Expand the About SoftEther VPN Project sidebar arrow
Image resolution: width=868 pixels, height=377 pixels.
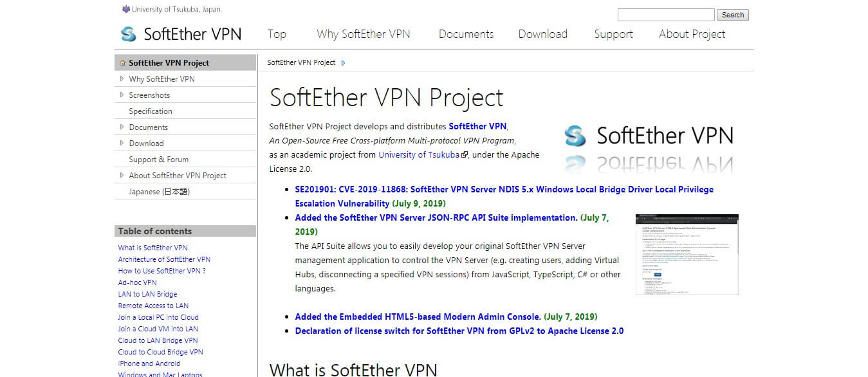122,176
